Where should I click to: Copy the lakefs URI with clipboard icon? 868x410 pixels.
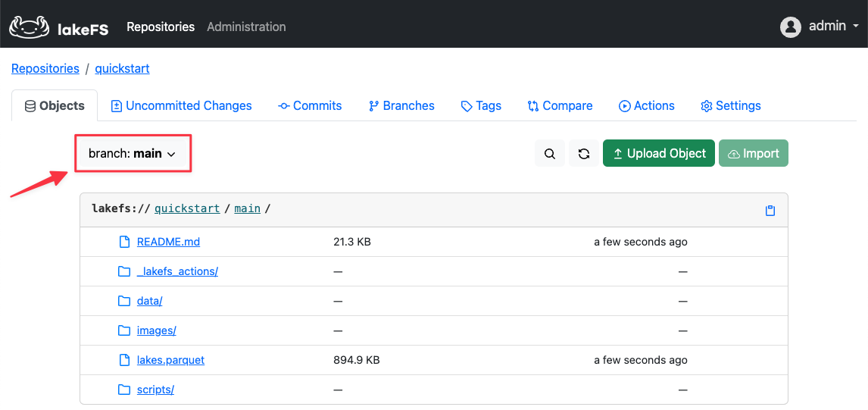click(770, 211)
